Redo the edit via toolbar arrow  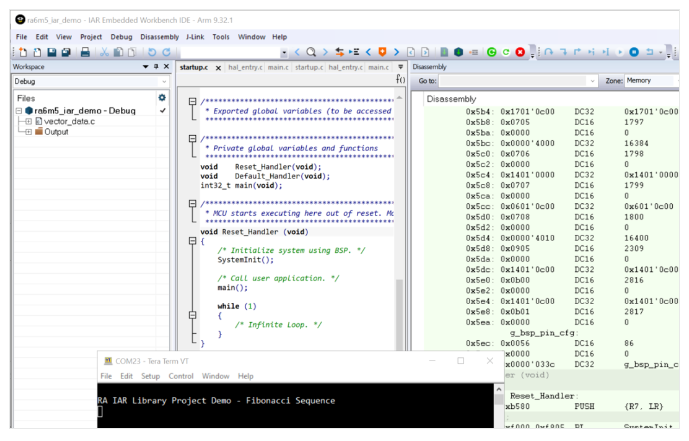click(x=166, y=52)
